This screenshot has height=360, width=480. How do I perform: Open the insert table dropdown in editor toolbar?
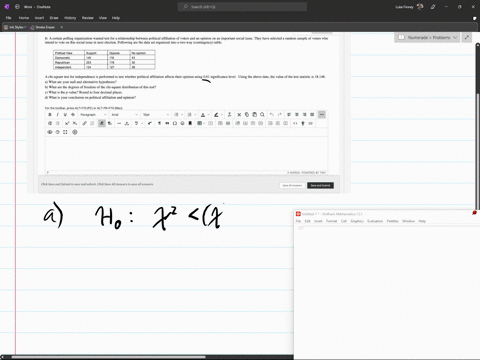click(200, 123)
